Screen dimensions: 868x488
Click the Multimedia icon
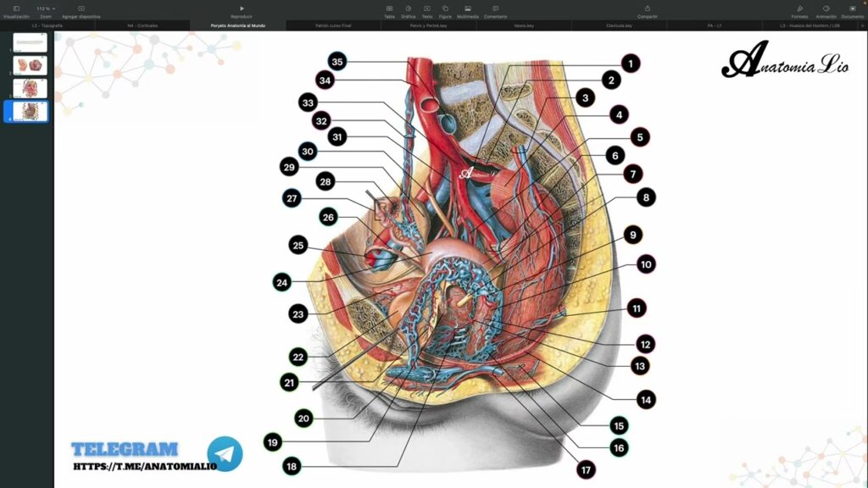point(467,8)
